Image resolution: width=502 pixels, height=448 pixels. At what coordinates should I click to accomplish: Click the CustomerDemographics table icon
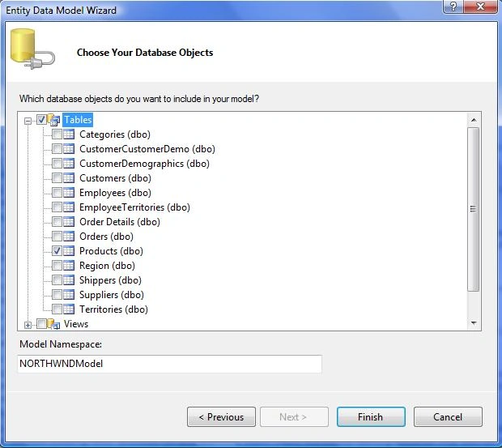point(69,164)
